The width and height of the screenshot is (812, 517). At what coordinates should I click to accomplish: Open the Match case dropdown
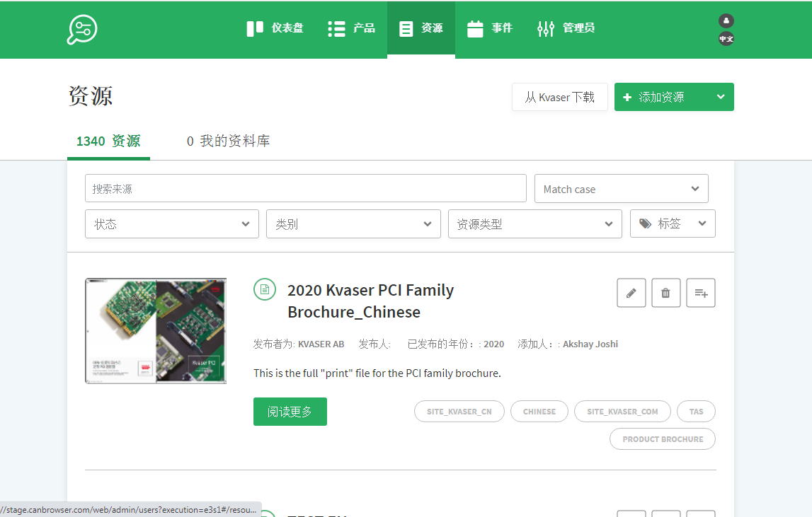tap(621, 189)
